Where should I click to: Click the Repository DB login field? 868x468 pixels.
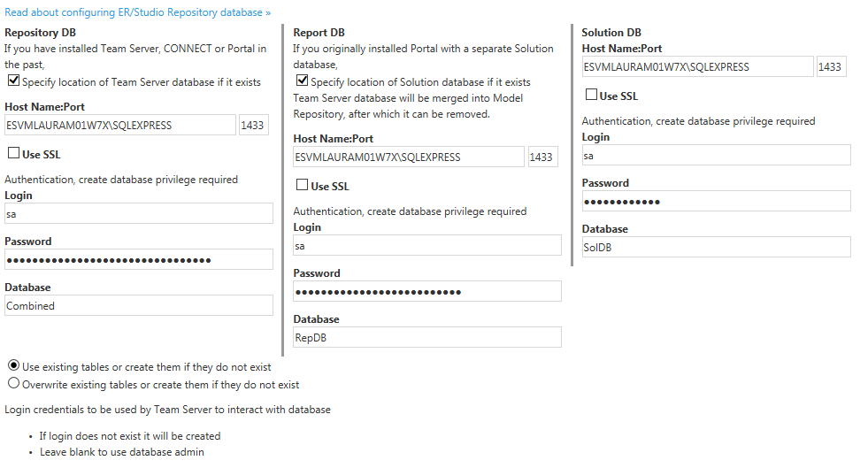pos(139,213)
